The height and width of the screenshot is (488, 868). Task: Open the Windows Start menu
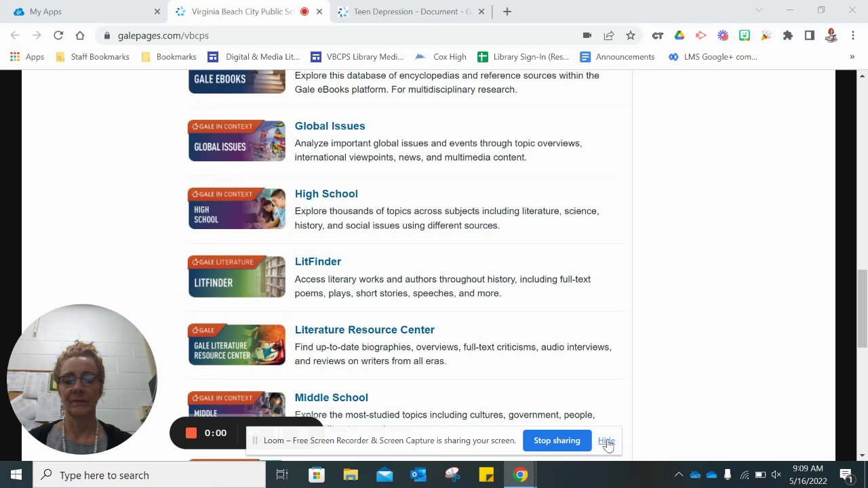coord(16,475)
